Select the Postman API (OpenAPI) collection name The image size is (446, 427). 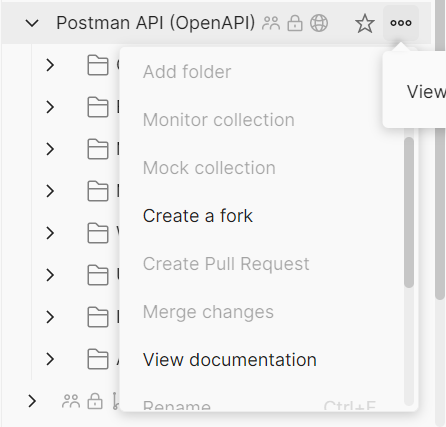[156, 23]
